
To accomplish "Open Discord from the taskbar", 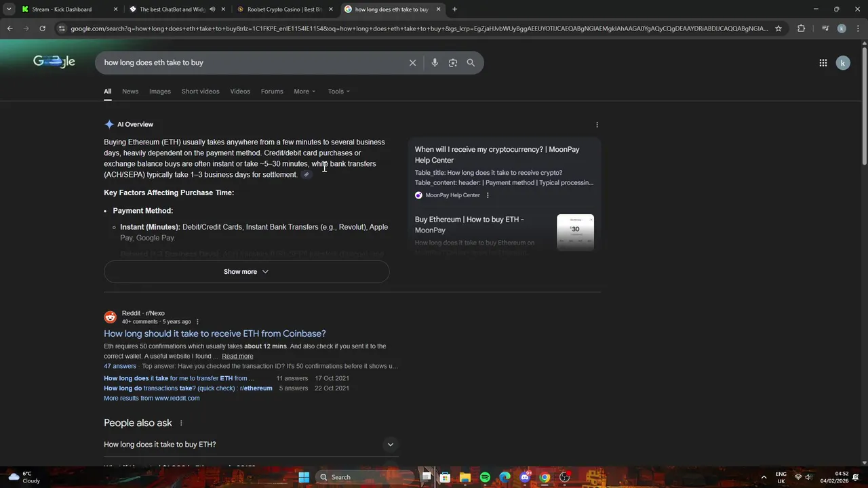I will click(x=525, y=477).
